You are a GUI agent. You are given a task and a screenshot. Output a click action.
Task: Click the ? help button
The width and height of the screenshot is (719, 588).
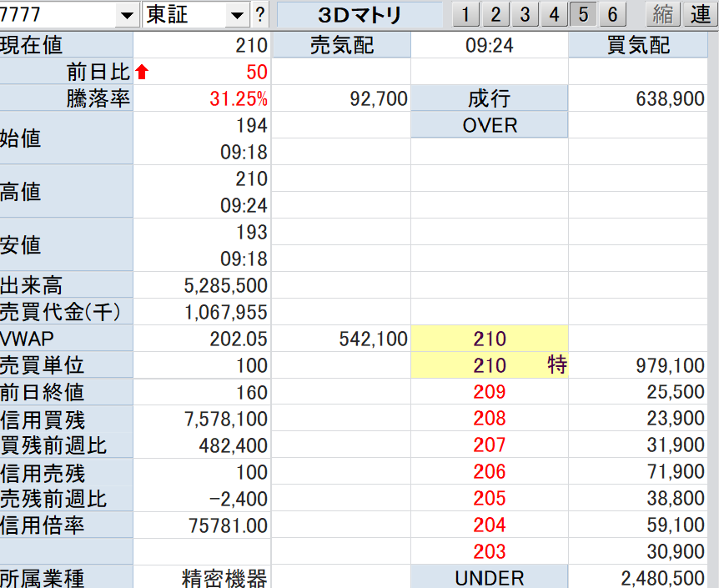click(260, 15)
